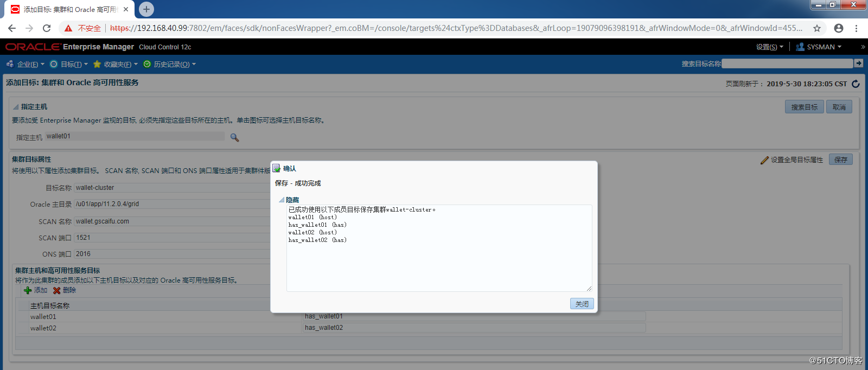868x370 pixels.
Task: Click the magnifier host search icon
Action: point(234,137)
